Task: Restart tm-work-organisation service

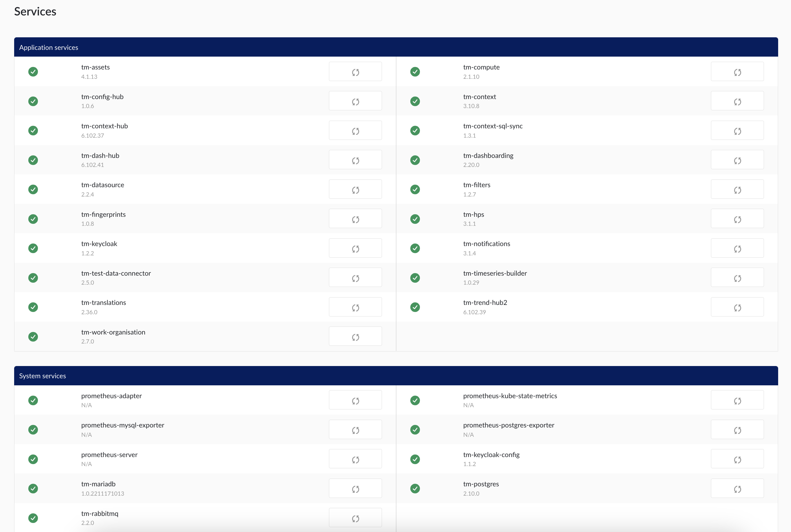Action: pos(355,336)
